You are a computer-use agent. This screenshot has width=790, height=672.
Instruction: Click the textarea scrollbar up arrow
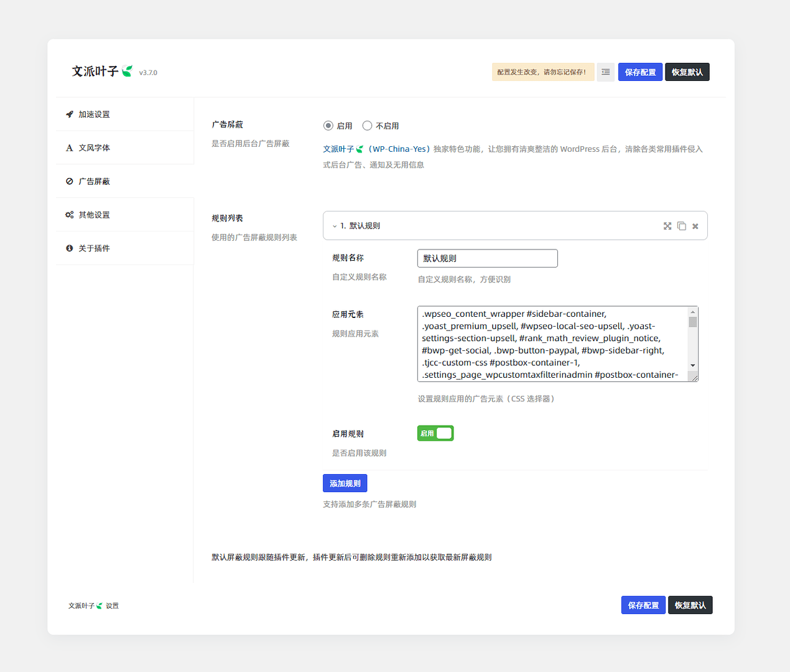click(692, 312)
